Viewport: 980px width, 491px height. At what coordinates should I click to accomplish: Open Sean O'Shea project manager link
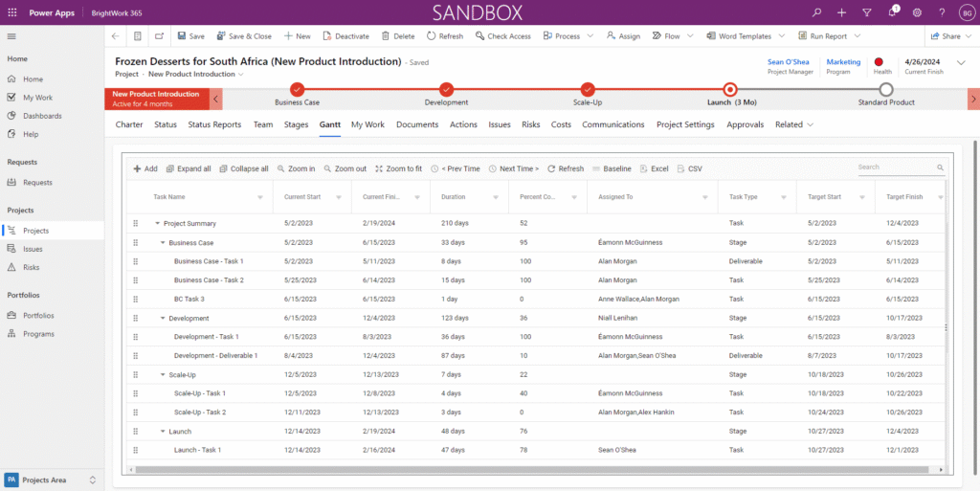(790, 62)
